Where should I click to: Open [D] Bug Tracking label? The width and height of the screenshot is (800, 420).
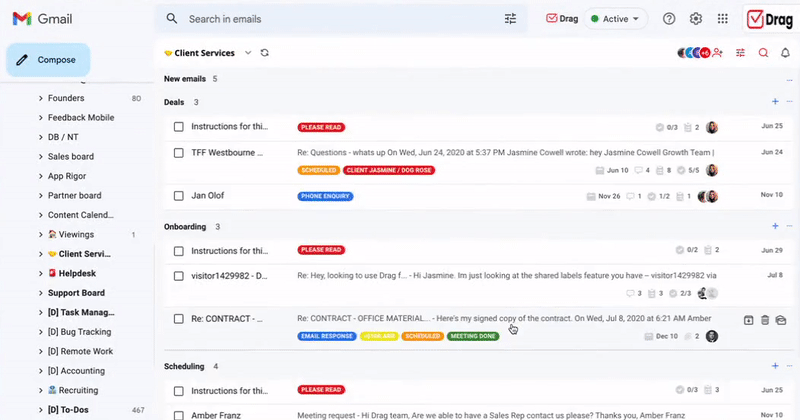(79, 332)
